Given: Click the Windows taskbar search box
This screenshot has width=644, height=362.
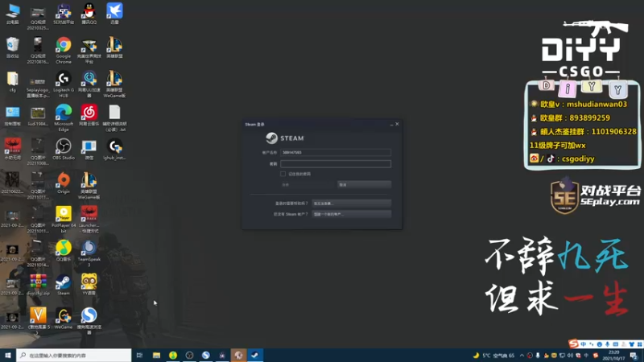Looking at the screenshot, I should (x=74, y=355).
